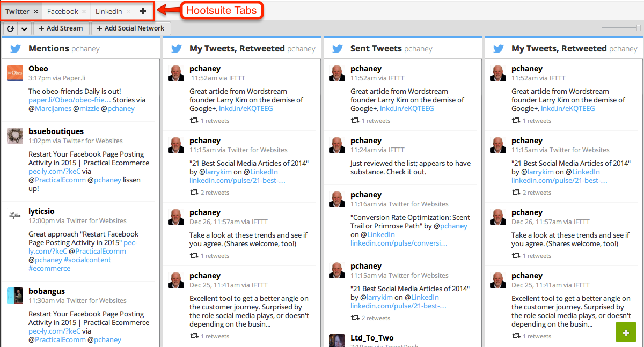Click the #ecommerce hashtag
This screenshot has width=644, height=347.
click(50, 268)
